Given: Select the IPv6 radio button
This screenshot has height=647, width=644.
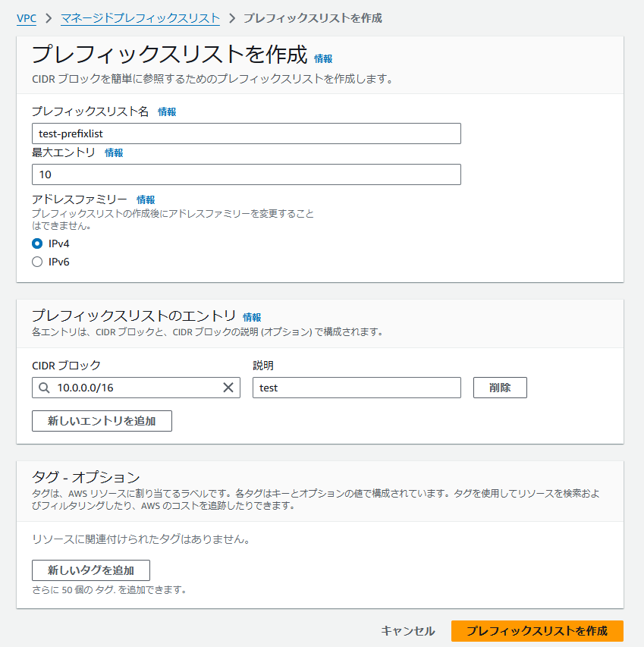Looking at the screenshot, I should point(37,262).
